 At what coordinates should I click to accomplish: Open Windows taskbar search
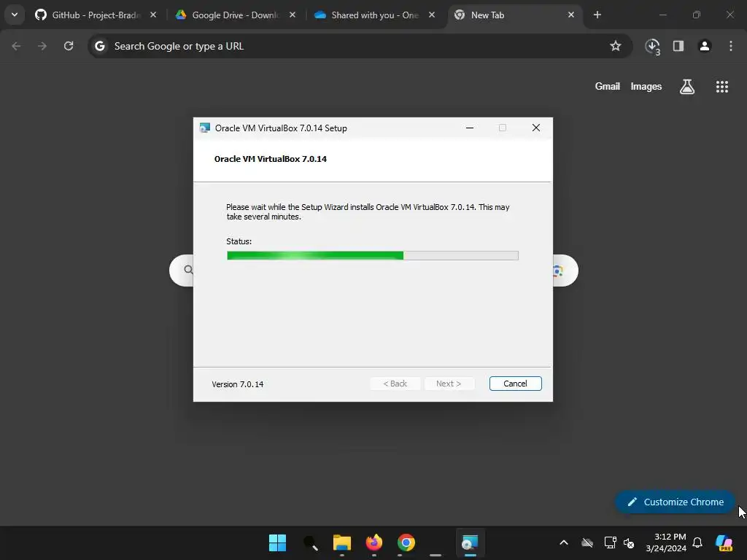pyautogui.click(x=310, y=542)
